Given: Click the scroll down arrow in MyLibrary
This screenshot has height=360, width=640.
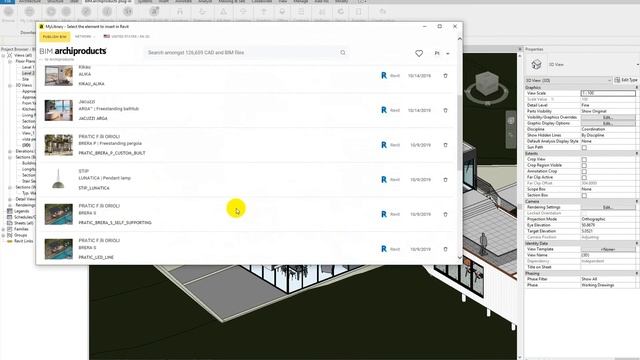Looking at the screenshot, I should coord(460,258).
